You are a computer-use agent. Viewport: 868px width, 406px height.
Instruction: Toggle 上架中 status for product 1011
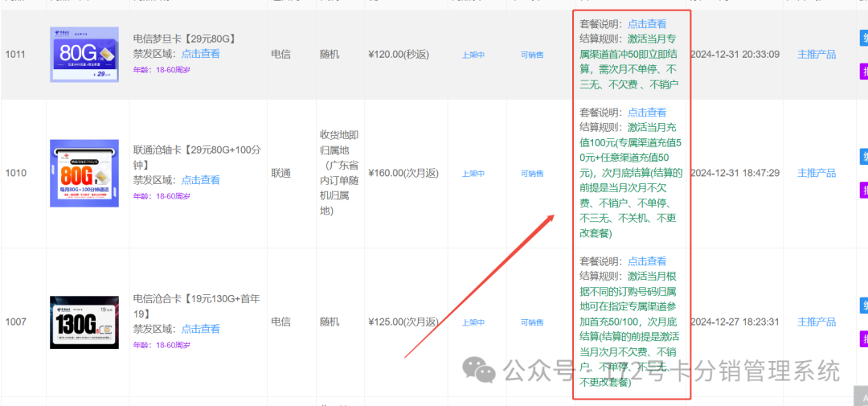[473, 55]
